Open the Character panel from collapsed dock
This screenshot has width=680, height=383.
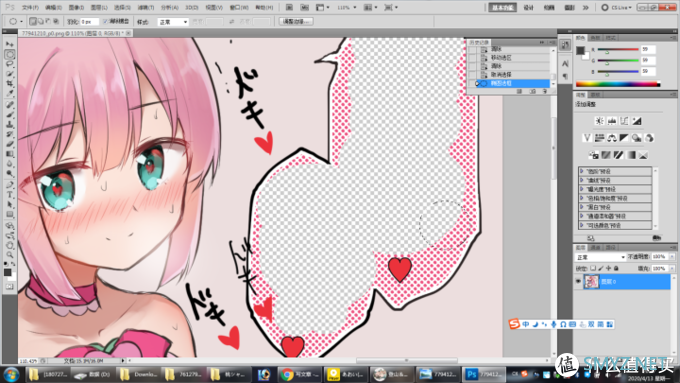(x=565, y=64)
